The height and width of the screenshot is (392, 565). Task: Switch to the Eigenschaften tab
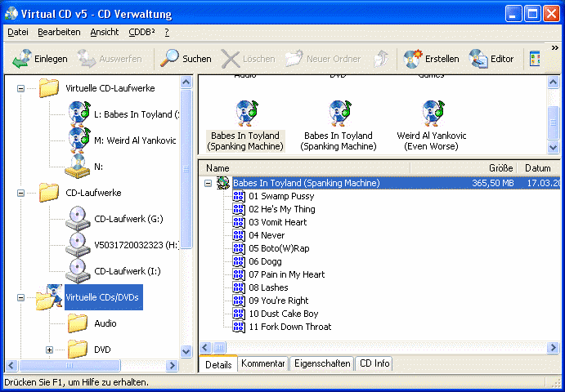pyautogui.click(x=322, y=363)
